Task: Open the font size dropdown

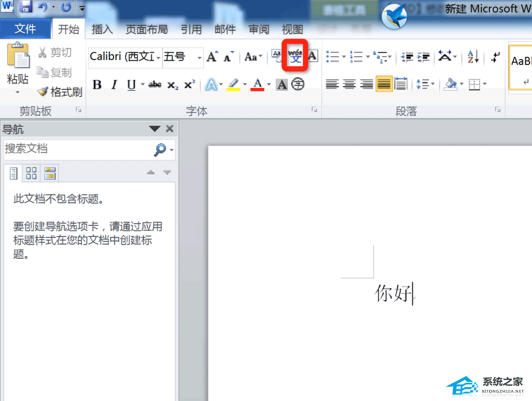Action: coord(198,57)
